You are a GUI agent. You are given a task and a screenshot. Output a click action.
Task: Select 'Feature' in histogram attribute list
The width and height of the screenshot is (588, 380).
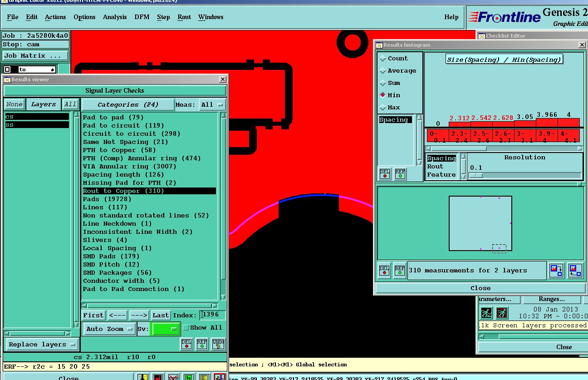pos(441,175)
